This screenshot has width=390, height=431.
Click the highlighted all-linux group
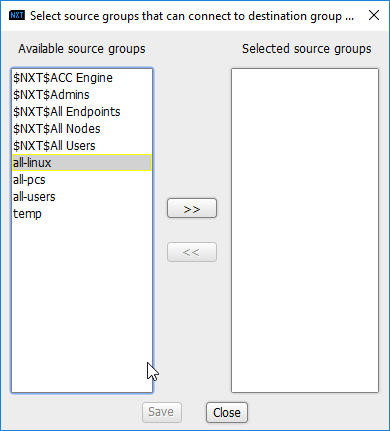(x=82, y=163)
